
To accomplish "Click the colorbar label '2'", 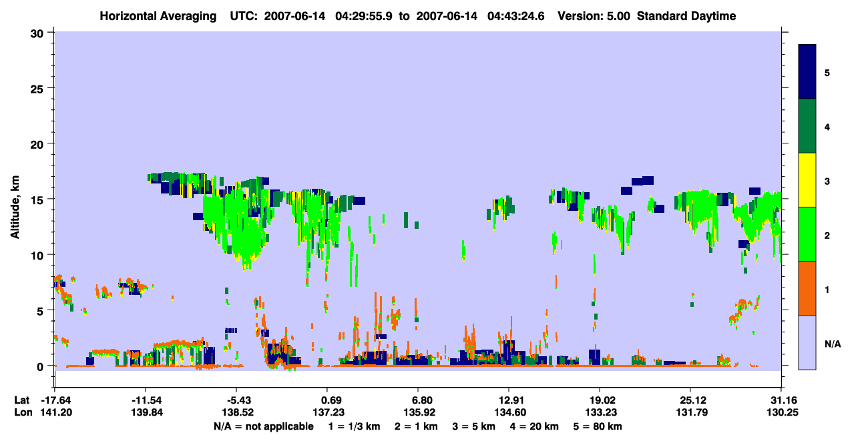I will [827, 235].
